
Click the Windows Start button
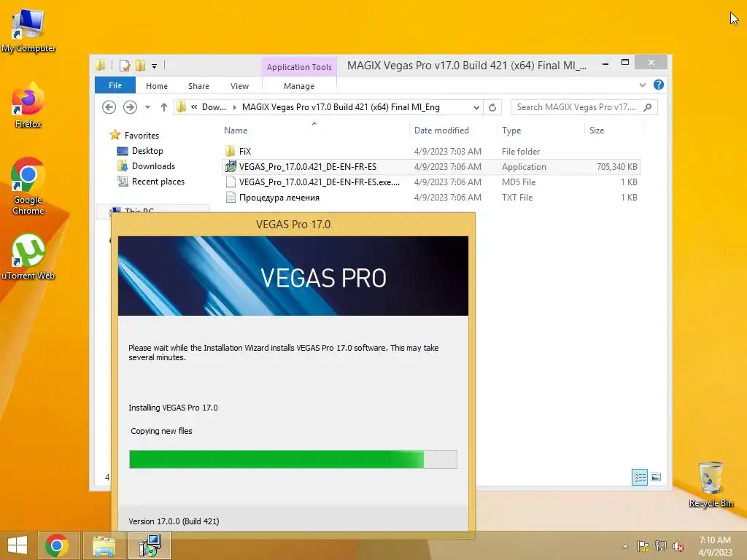tap(18, 545)
